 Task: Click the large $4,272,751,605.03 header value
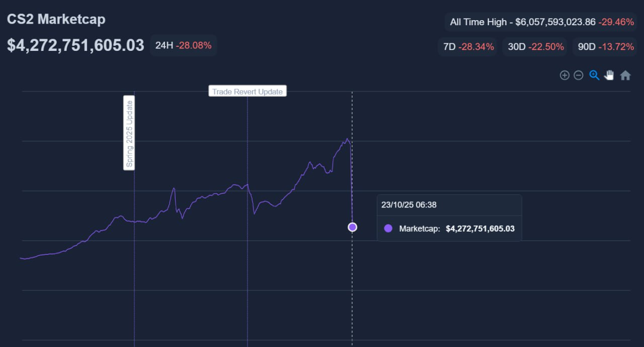click(75, 45)
